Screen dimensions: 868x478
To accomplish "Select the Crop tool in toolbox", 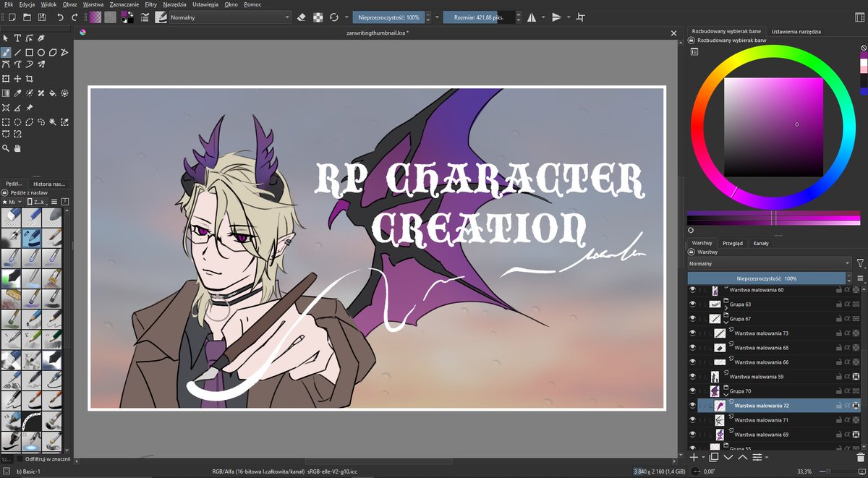I will [x=30, y=79].
